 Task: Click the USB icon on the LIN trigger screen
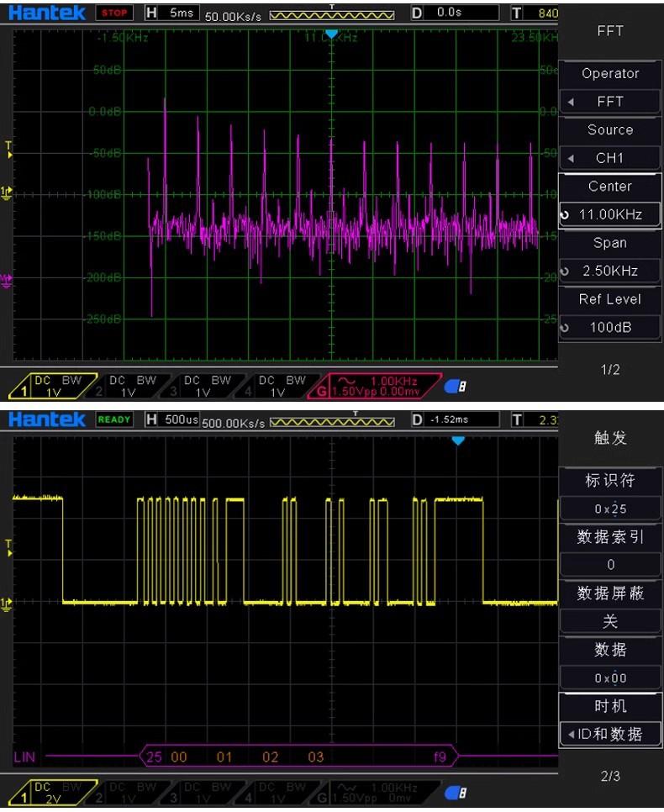point(456,793)
